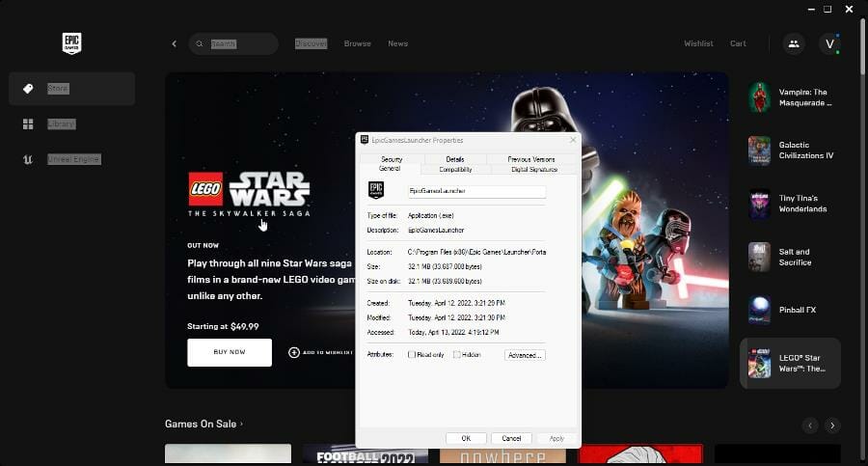This screenshot has width=868, height=466.
Task: Open the Friends list icon
Action: [x=794, y=43]
